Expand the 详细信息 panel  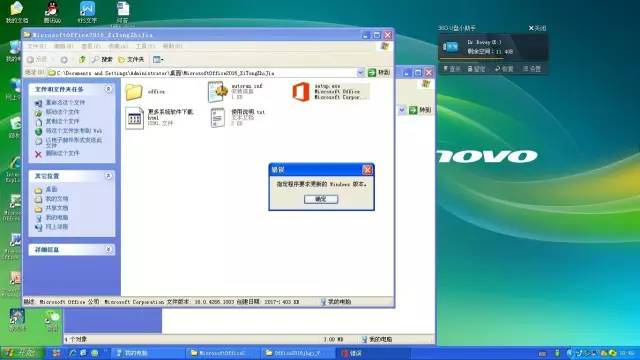108,249
